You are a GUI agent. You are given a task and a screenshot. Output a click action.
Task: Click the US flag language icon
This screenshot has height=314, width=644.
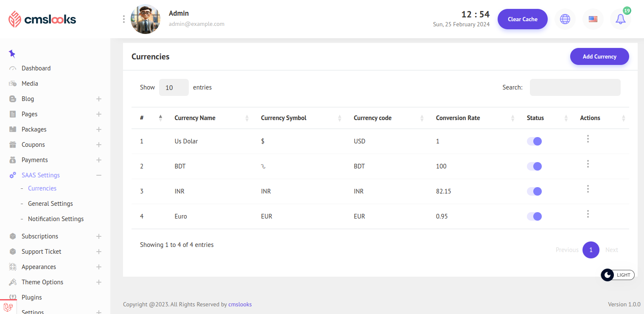593,19
